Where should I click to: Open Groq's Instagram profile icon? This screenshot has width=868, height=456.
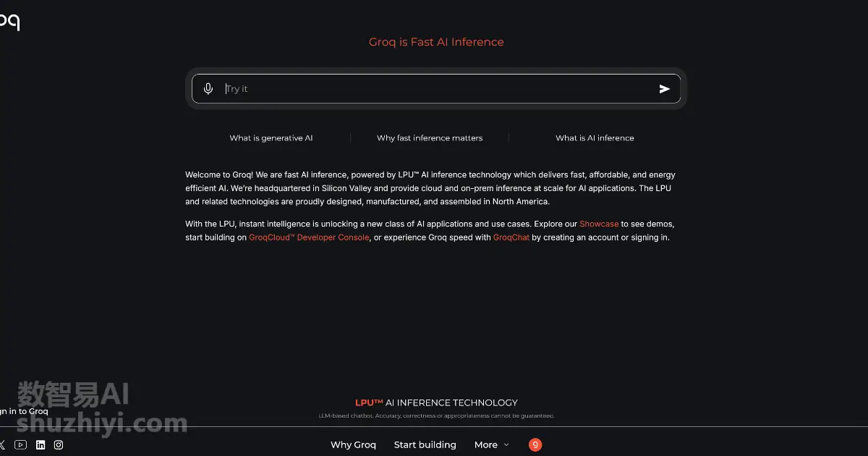click(59, 445)
